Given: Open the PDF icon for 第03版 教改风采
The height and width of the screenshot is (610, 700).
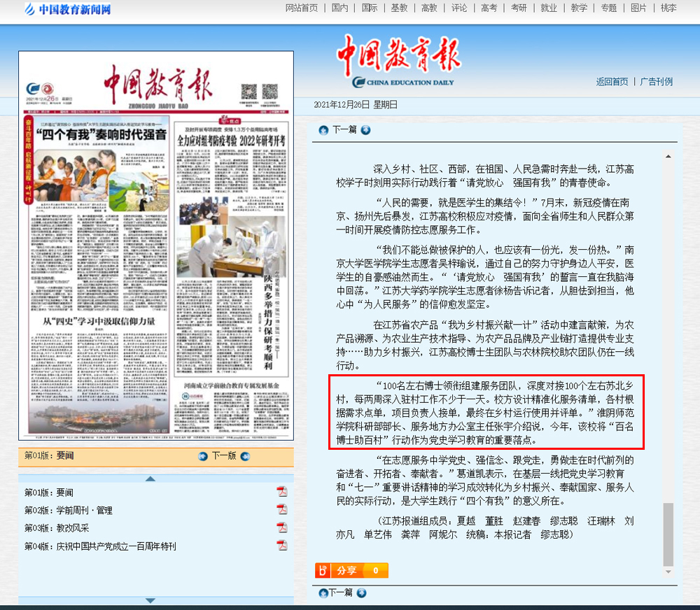Looking at the screenshot, I should 281,528.
